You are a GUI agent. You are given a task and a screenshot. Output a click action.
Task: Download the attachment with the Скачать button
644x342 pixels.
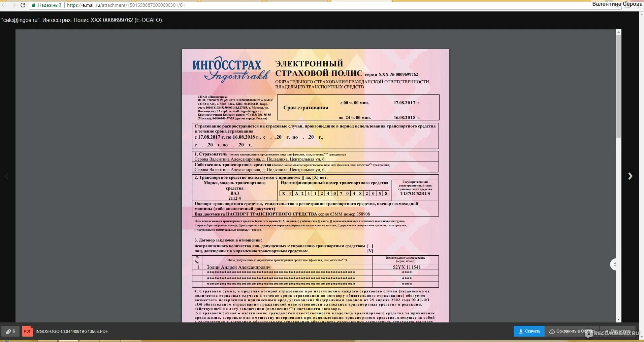[529, 331]
